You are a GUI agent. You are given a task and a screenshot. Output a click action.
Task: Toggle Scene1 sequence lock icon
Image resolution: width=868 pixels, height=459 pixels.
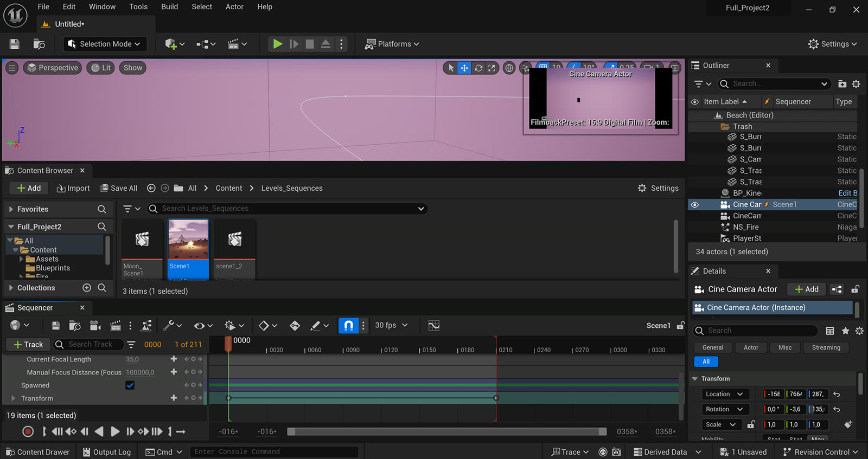coord(680,326)
